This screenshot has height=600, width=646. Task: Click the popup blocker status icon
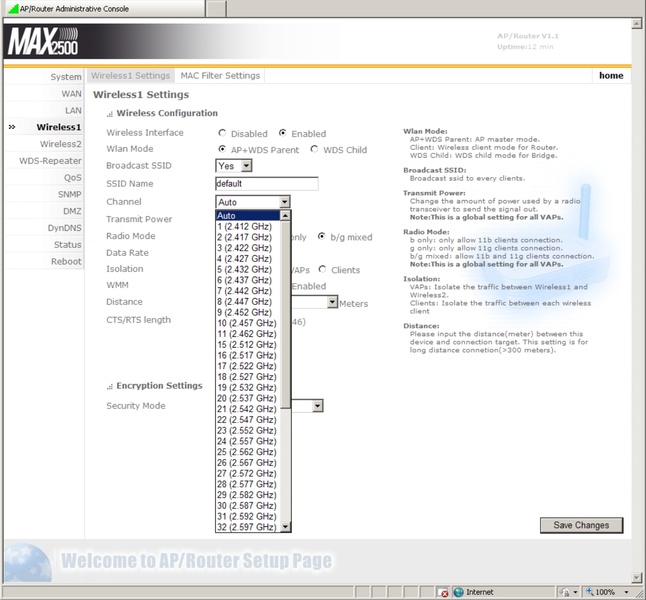(x=444, y=593)
